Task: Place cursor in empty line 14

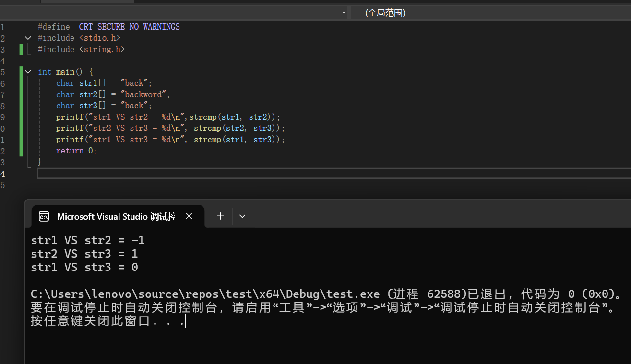Action: (x=288, y=173)
